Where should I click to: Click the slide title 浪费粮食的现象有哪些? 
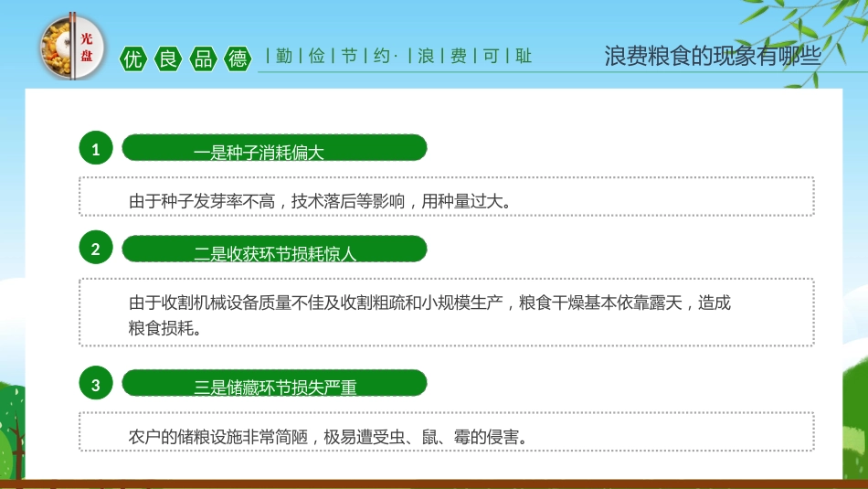coord(713,56)
